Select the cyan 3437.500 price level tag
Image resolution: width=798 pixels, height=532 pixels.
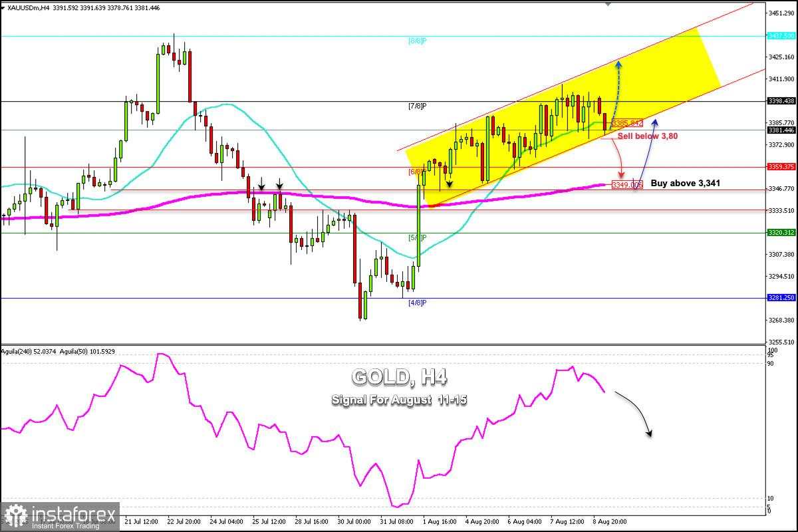781,35
